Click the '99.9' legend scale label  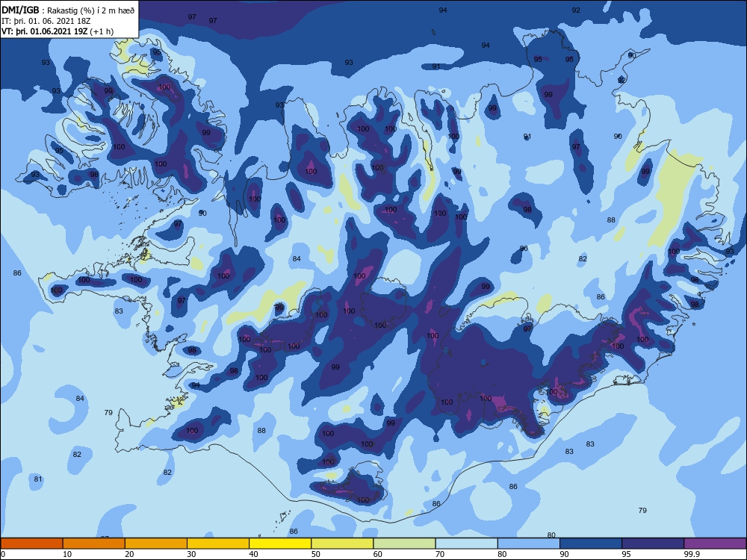692,554
